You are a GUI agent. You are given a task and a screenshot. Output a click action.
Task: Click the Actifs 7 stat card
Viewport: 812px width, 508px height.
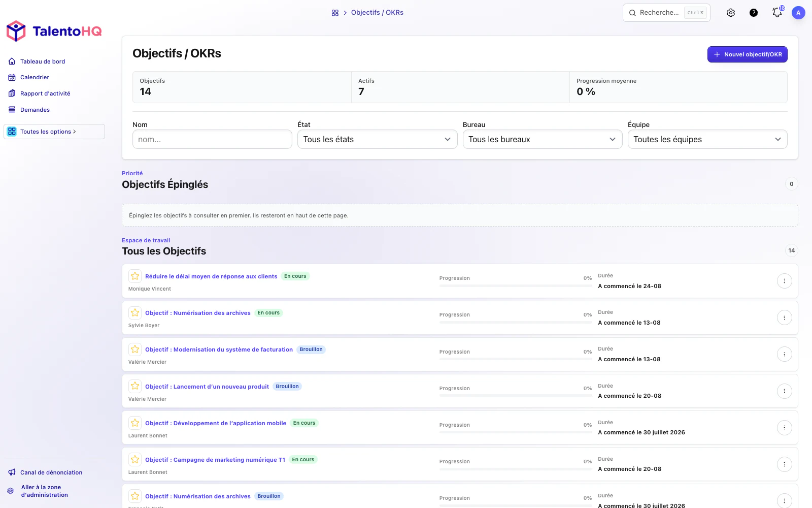[460, 87]
